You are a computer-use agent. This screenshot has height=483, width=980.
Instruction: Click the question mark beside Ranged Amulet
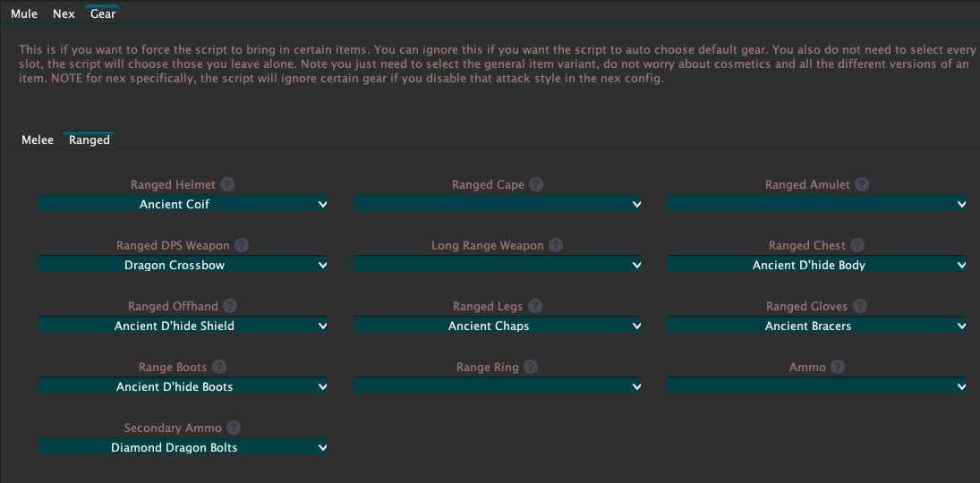[x=862, y=184]
